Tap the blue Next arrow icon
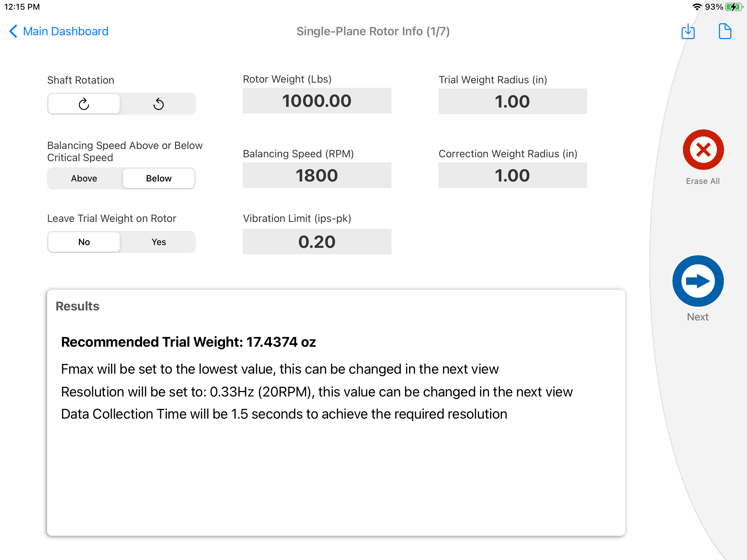The width and height of the screenshot is (747, 560). (x=698, y=281)
